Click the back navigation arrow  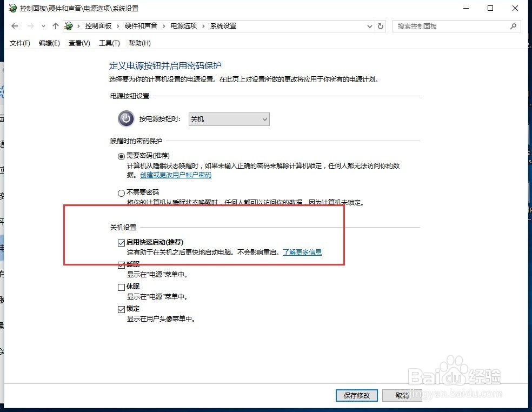(x=14, y=25)
